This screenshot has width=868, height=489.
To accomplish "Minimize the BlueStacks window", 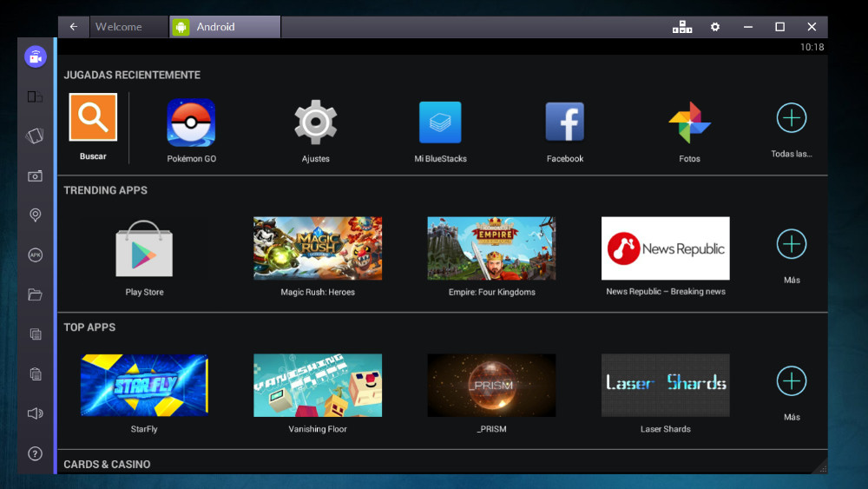I will pos(748,27).
